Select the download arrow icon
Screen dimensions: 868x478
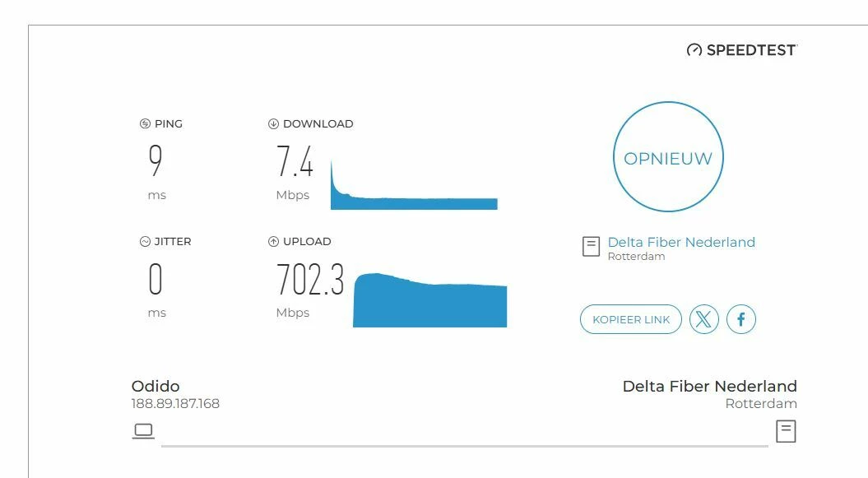tap(273, 124)
